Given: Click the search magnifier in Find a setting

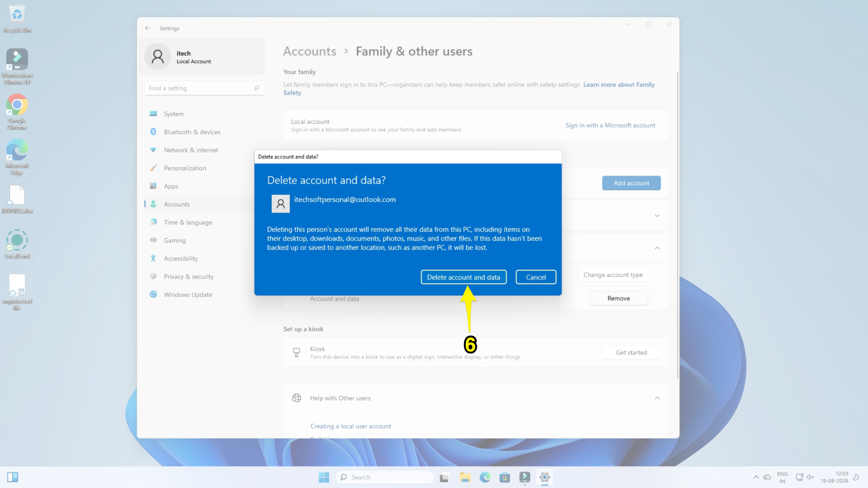Looking at the screenshot, I should 257,88.
